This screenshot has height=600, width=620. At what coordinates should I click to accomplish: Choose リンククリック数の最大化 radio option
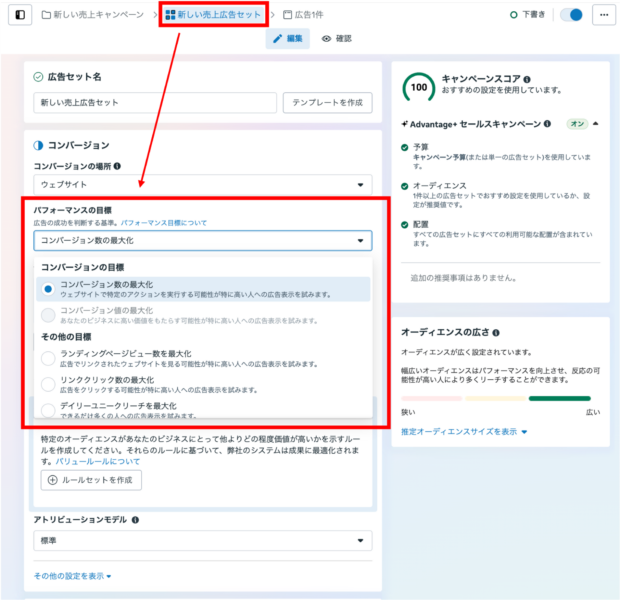tap(48, 384)
